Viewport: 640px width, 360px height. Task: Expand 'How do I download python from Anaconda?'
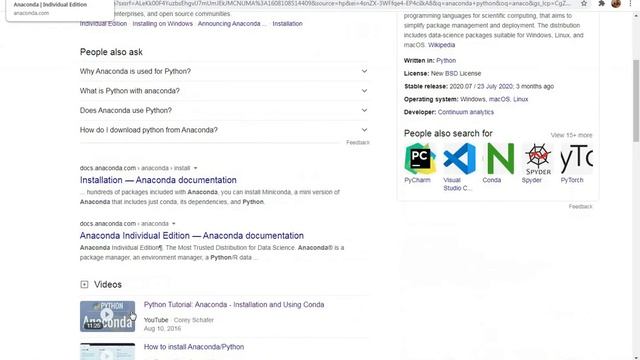point(224,130)
